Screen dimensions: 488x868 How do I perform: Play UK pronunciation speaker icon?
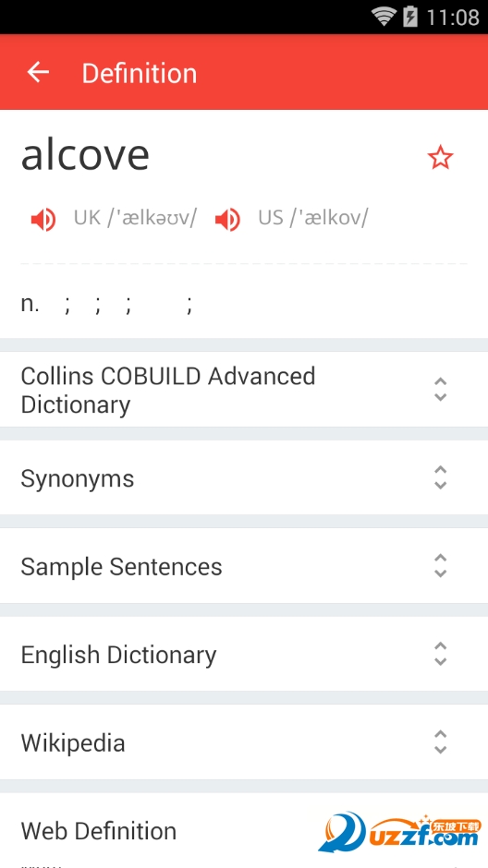point(43,220)
